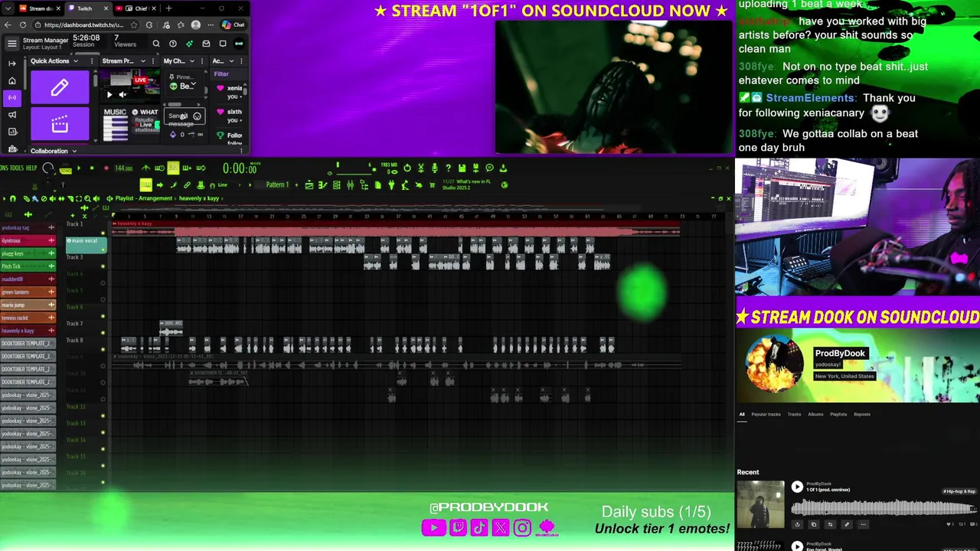Switch to the Twitch browser tab

click(x=88, y=8)
